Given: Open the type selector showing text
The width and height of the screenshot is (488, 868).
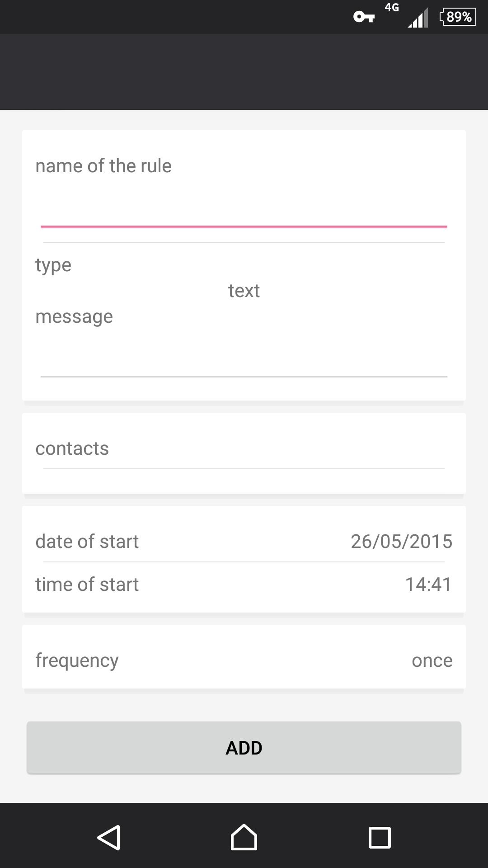Looking at the screenshot, I should [244, 291].
